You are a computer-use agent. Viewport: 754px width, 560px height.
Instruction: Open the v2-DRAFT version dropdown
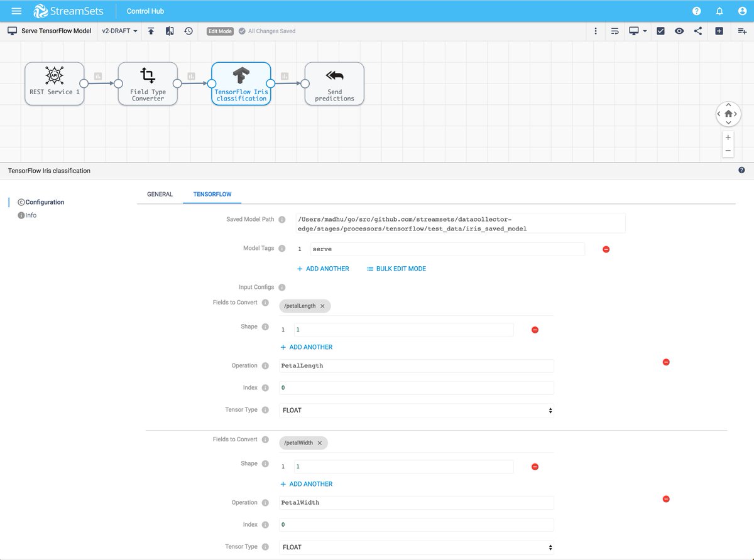(x=118, y=30)
